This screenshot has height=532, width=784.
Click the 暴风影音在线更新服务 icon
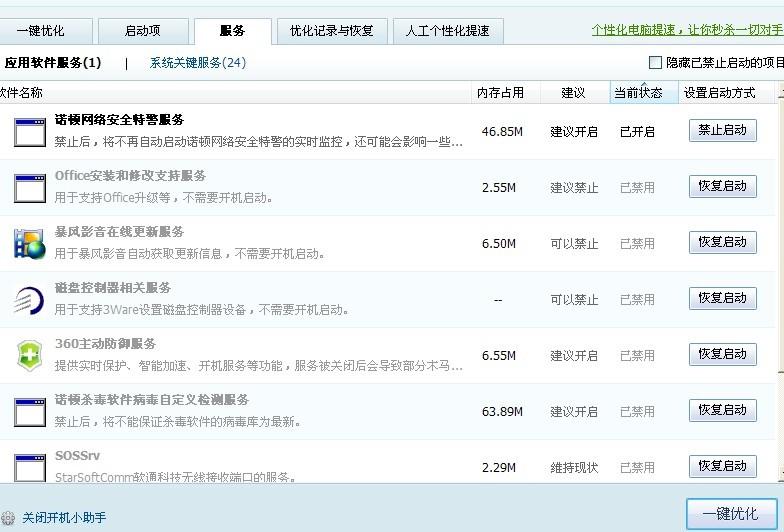(30, 244)
